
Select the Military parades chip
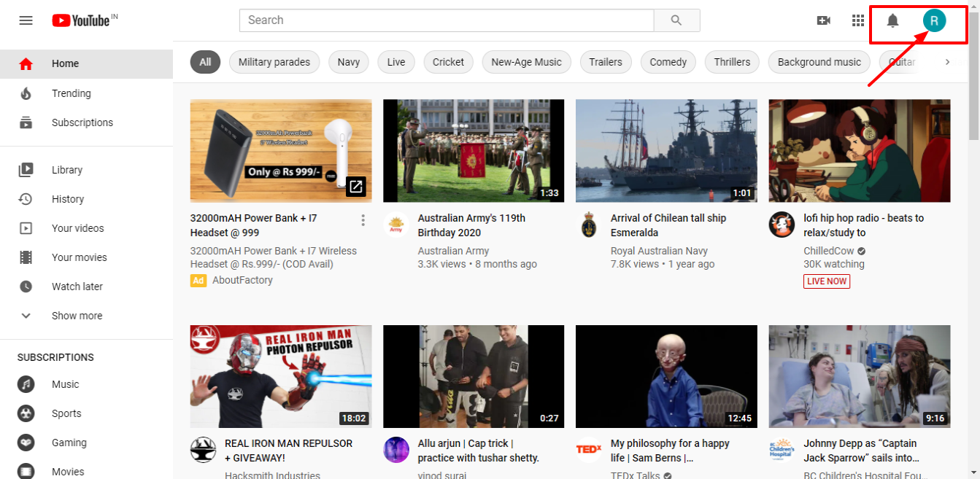[x=274, y=62]
